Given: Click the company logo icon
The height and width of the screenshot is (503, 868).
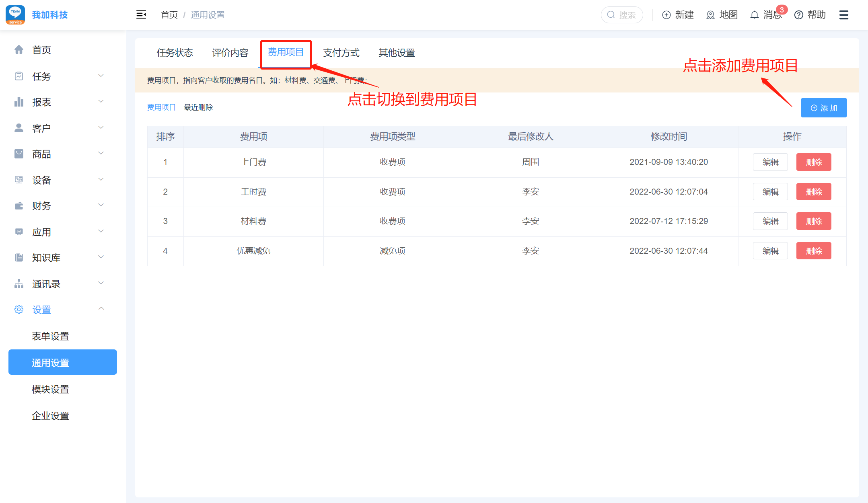Looking at the screenshot, I should (15, 15).
